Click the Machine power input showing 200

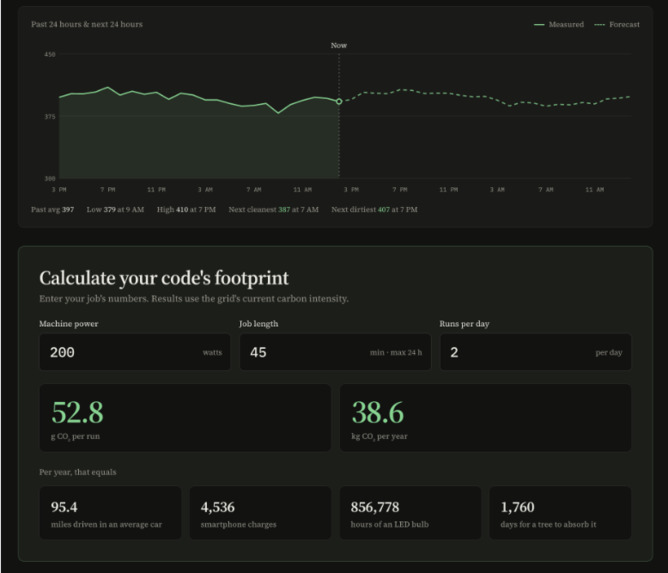(x=135, y=352)
